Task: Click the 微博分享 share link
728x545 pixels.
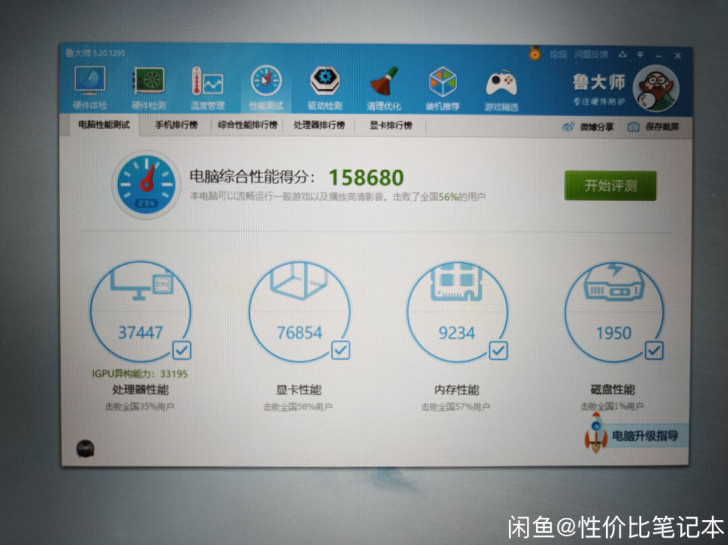Action: click(x=588, y=127)
